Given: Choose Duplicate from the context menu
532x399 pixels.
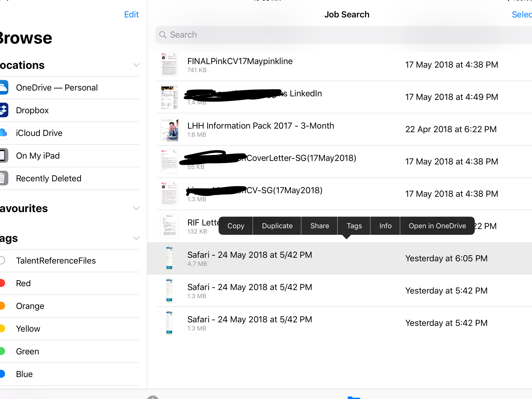Looking at the screenshot, I should [277, 226].
